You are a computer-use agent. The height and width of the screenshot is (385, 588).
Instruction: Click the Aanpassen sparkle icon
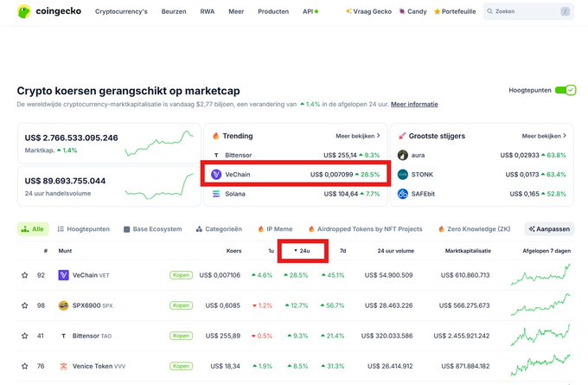pos(532,229)
